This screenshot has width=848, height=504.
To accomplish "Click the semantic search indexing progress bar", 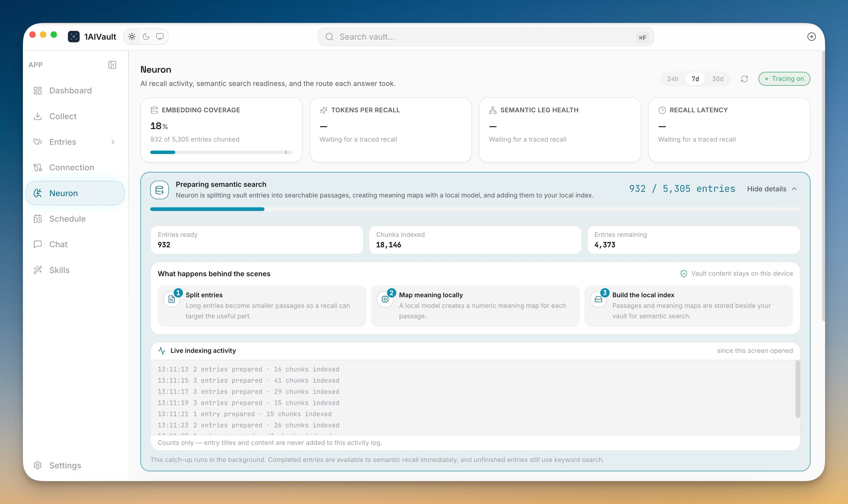I will [x=475, y=209].
